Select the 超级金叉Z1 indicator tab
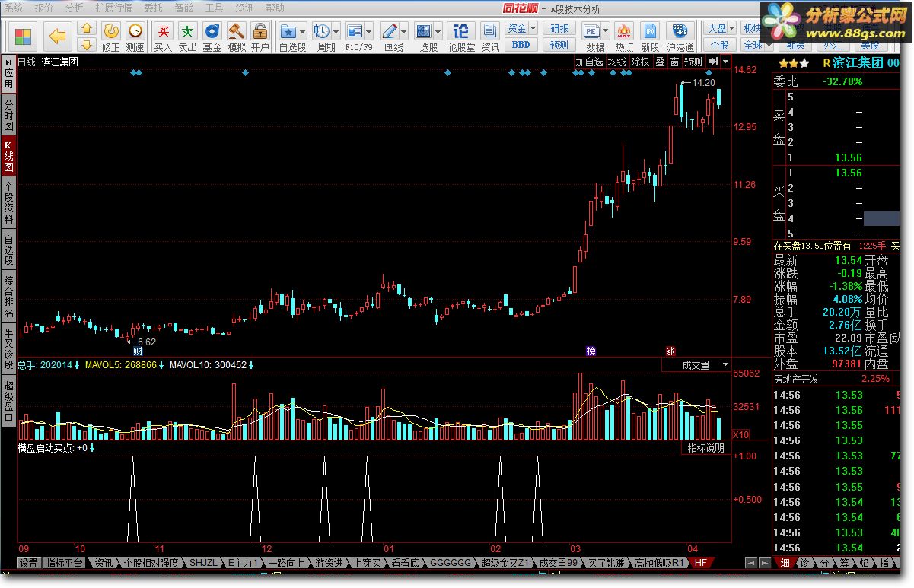This screenshot has height=588, width=914. pos(505,563)
